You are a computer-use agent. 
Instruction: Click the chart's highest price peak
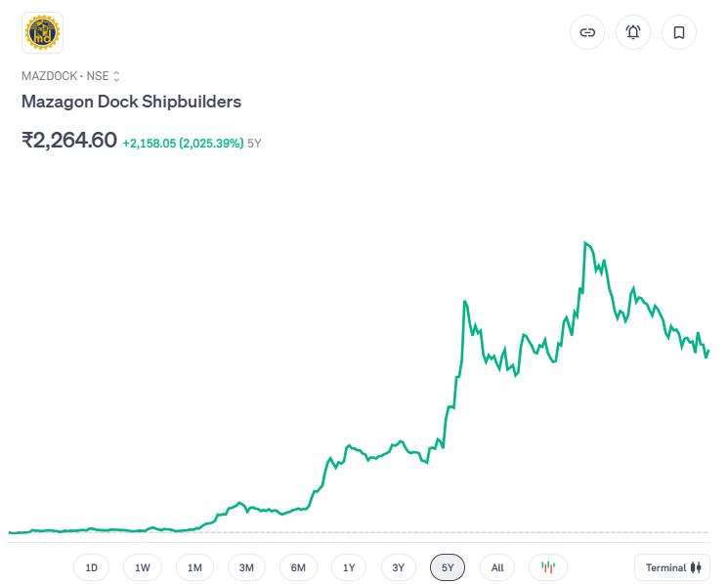(x=585, y=242)
